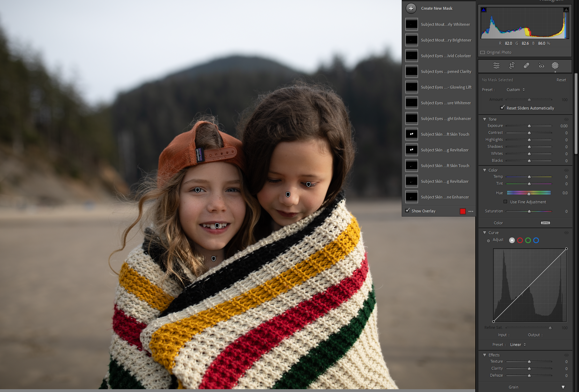Select the Subject Skin Tone Enhancer mask
579x392 pixels.
(x=445, y=197)
